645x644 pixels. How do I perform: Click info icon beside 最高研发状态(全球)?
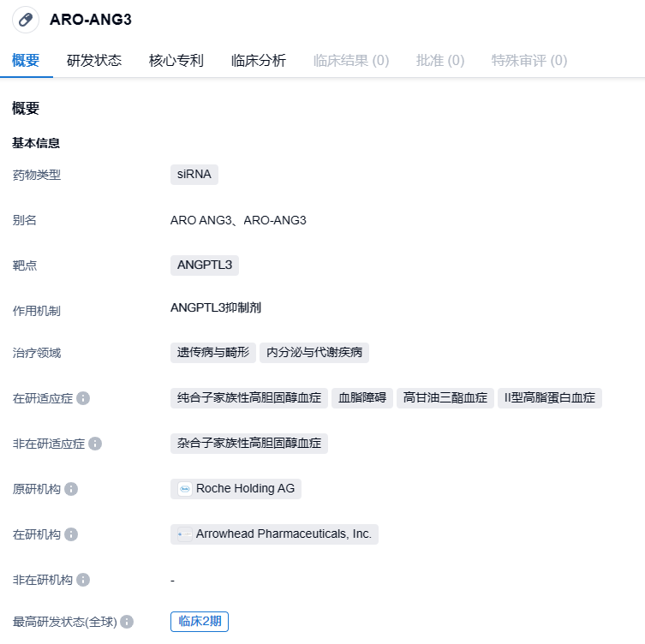point(127,622)
